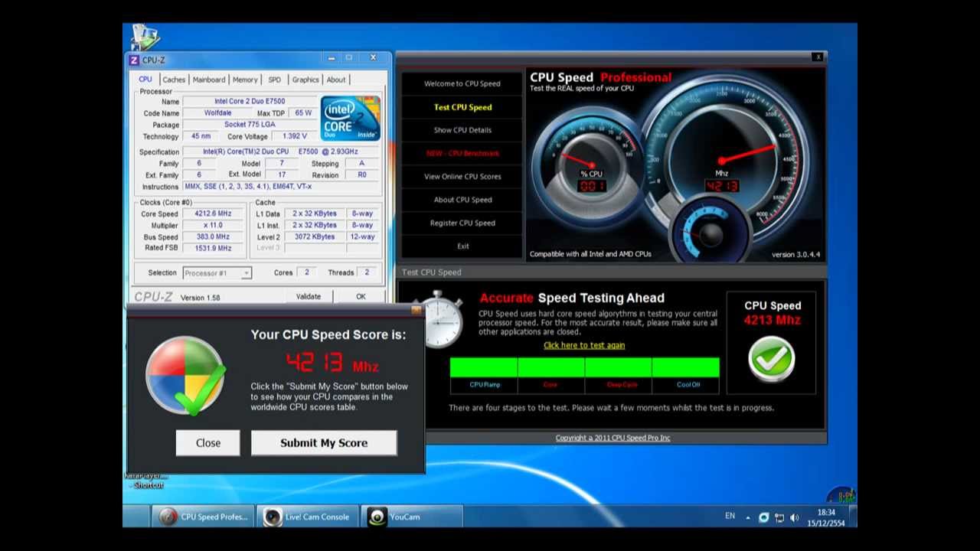This screenshot has width=980, height=551.
Task: Click the EN language indicator in the taskbar
Action: pyautogui.click(x=730, y=517)
